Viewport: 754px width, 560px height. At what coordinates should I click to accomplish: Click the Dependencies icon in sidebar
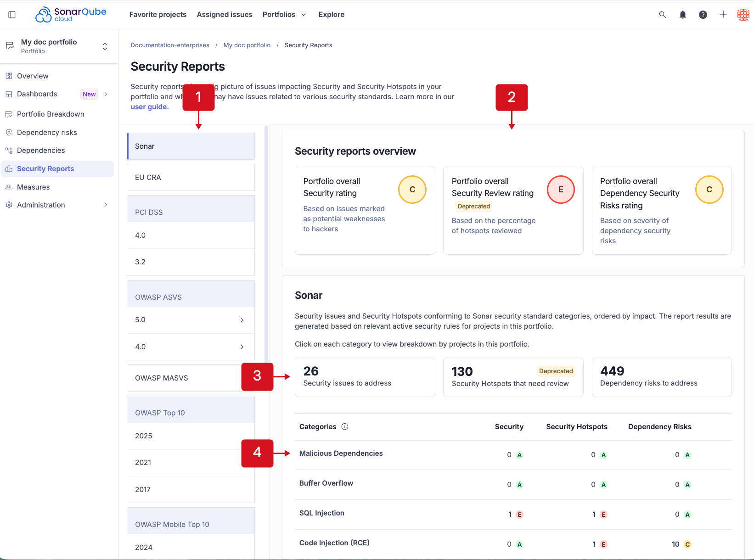[9, 150]
